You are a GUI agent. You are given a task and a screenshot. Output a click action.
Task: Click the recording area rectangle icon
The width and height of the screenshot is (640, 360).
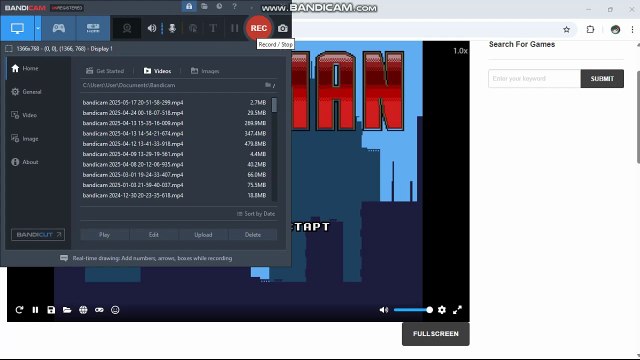(9, 49)
